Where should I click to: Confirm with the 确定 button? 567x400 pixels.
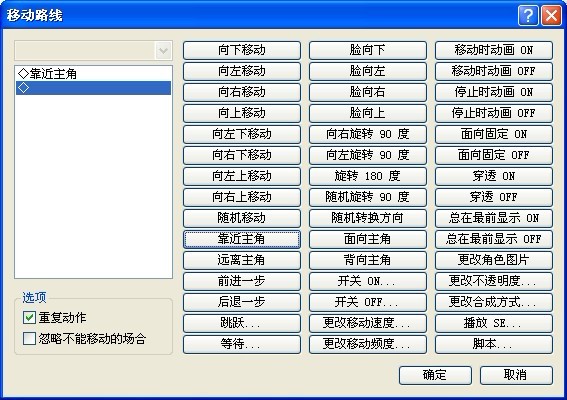pyautogui.click(x=435, y=375)
